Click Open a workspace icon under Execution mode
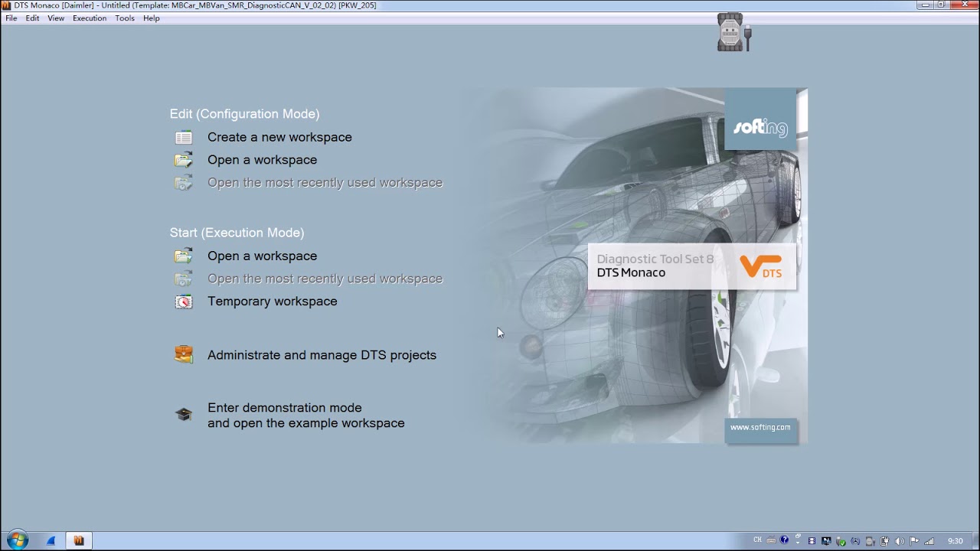The height and width of the screenshot is (551, 980). pos(184,256)
